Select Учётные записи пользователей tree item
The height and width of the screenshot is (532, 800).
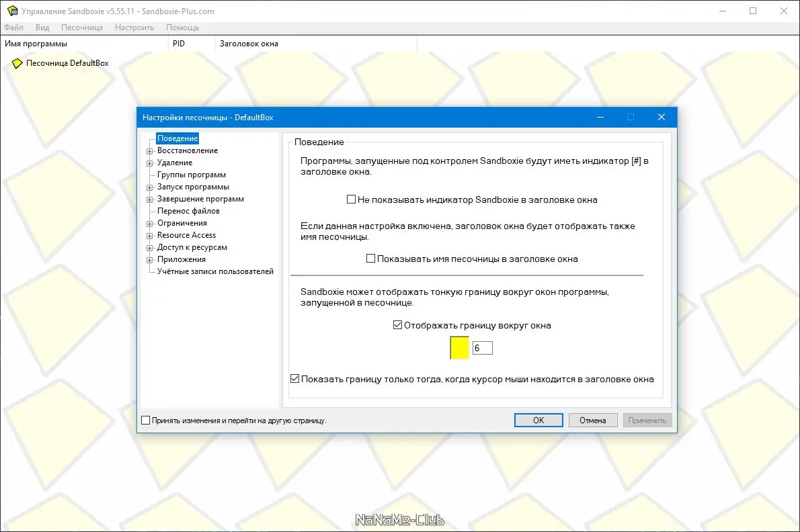pyautogui.click(x=215, y=271)
